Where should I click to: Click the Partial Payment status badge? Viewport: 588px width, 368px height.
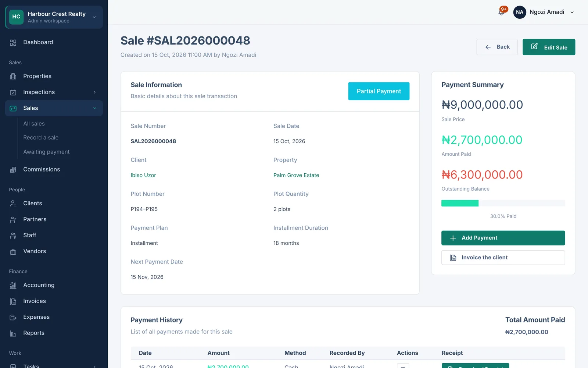(379, 91)
